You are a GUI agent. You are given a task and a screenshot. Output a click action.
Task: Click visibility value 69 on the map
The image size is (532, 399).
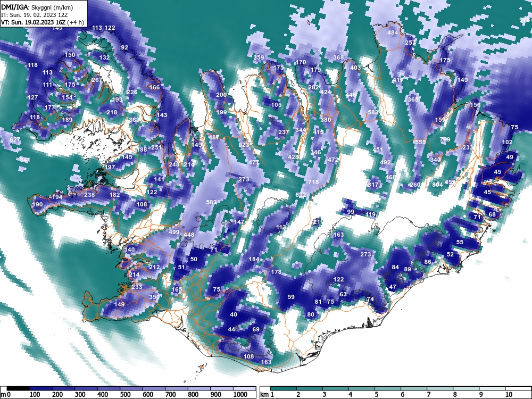[256, 329]
